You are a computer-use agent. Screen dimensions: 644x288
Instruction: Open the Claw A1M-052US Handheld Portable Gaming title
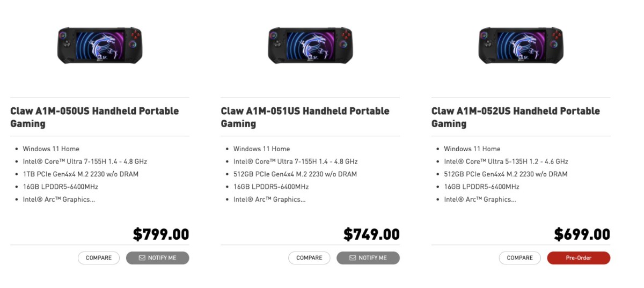coord(515,117)
